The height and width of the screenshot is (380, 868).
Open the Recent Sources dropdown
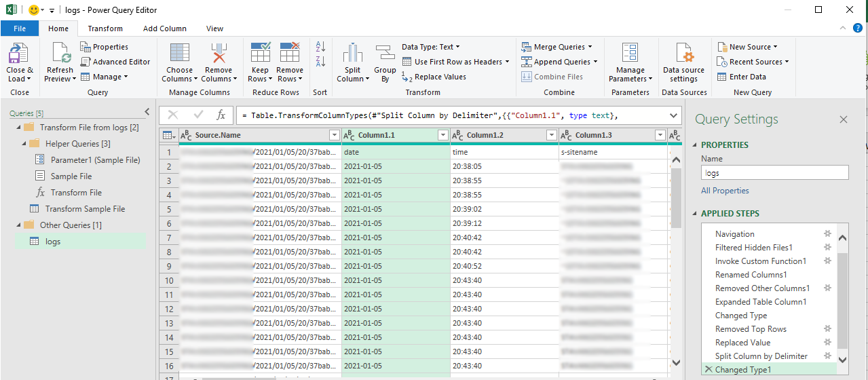pos(753,62)
